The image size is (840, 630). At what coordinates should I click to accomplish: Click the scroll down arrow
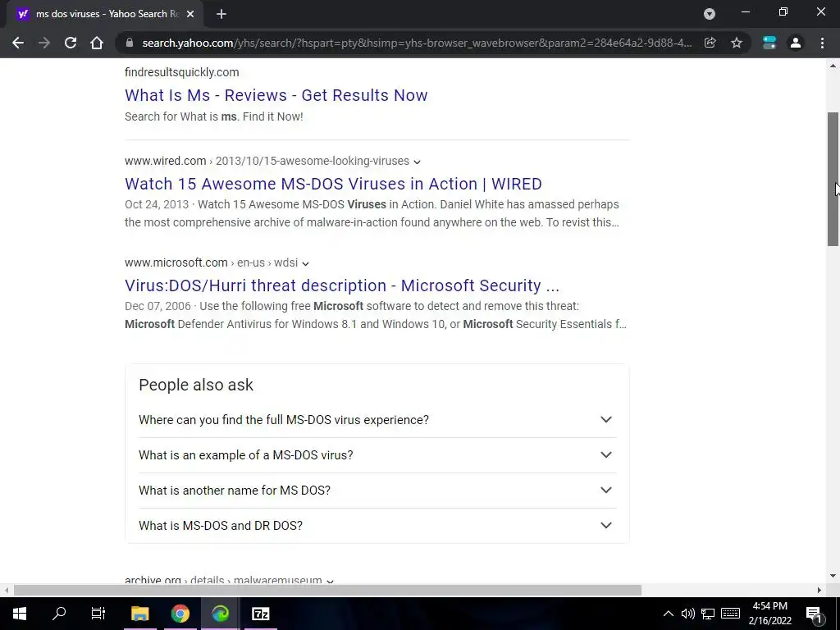tap(833, 577)
